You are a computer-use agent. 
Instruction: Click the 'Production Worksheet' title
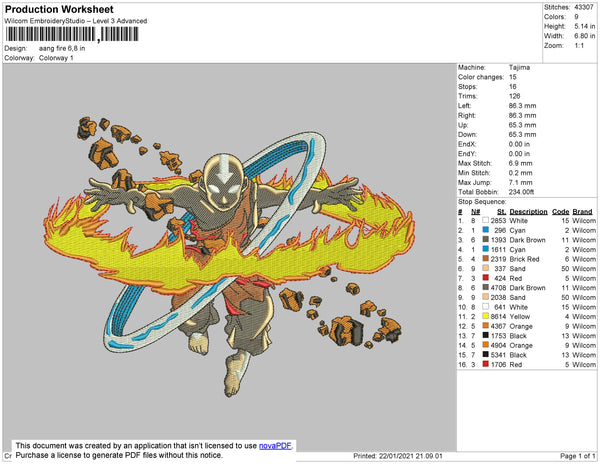[x=59, y=10]
